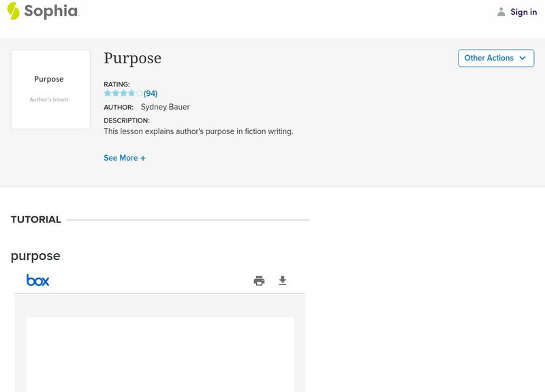The height and width of the screenshot is (392, 545).
Task: Click the lowercase purpose tutorial title
Action: point(35,256)
